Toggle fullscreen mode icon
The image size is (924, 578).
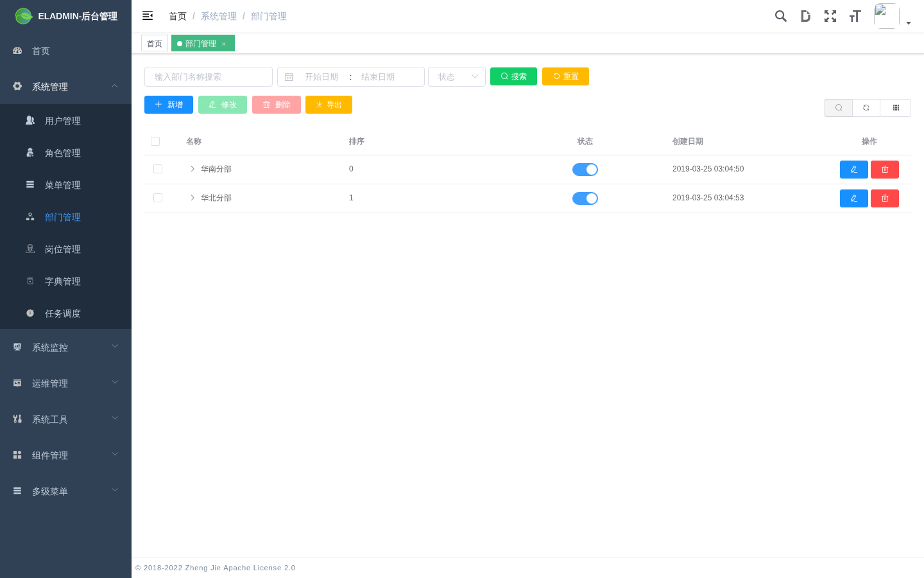coord(830,16)
